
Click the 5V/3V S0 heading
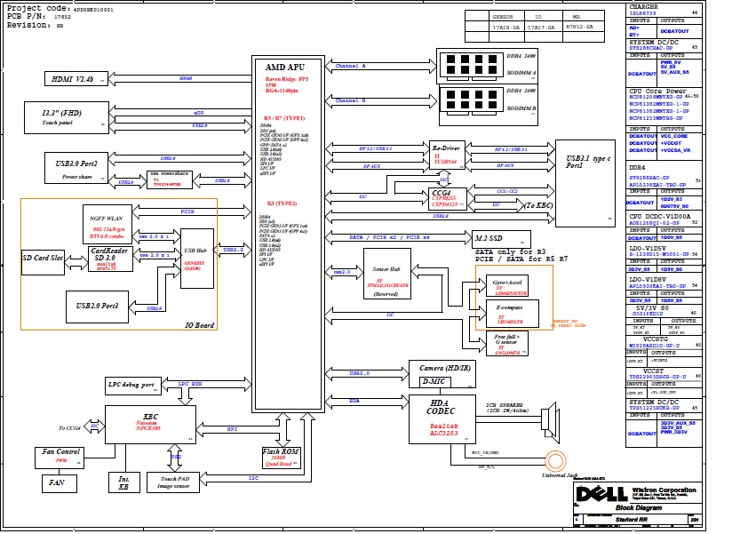click(x=652, y=307)
